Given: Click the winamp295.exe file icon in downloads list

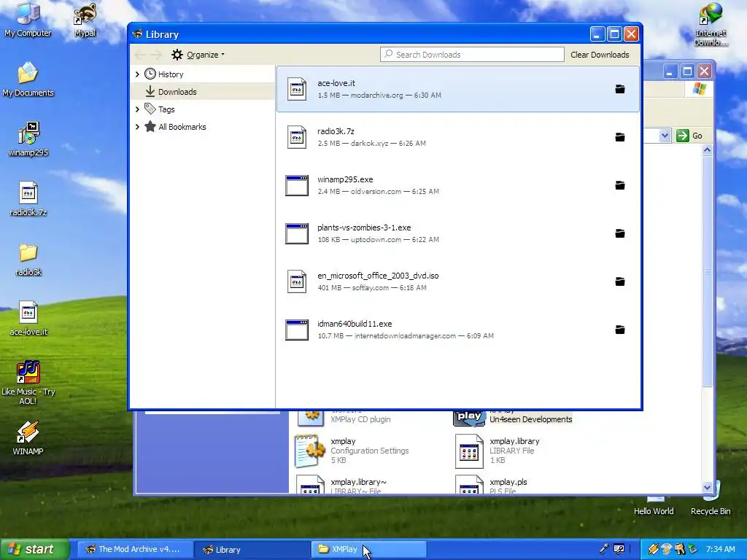Looking at the screenshot, I should pos(297,186).
